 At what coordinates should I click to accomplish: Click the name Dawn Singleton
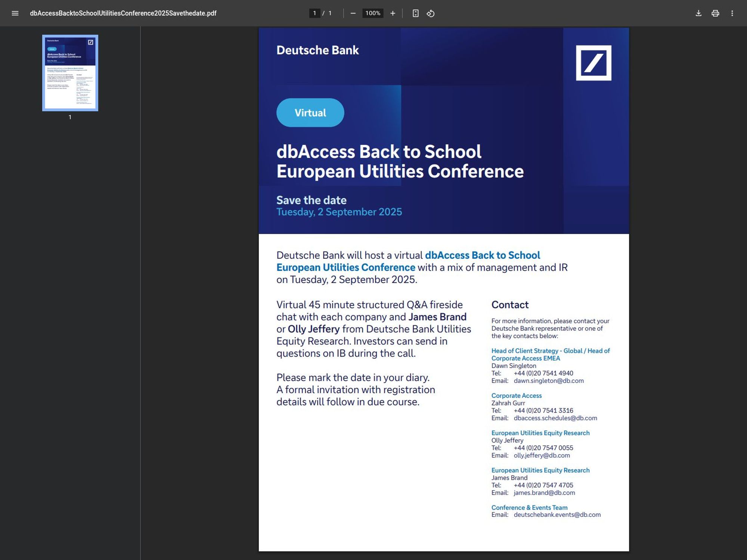(x=514, y=366)
